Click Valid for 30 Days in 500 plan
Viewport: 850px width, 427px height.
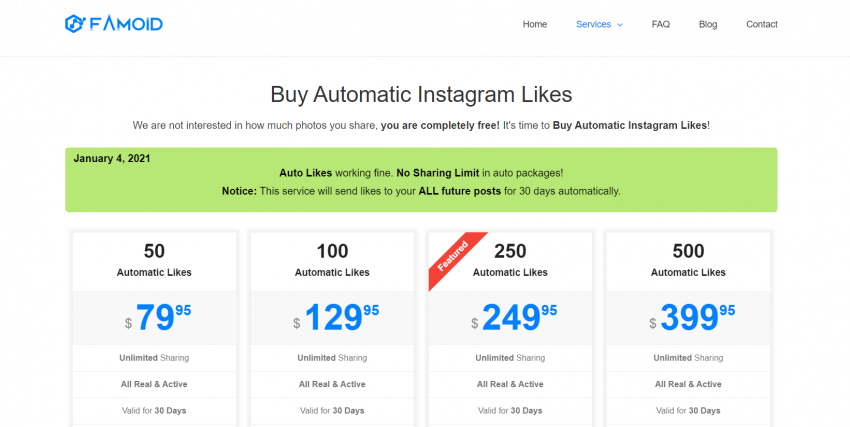point(688,411)
